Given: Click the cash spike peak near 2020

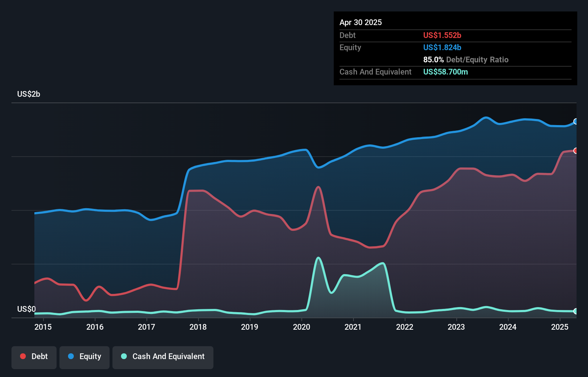Looking at the screenshot, I should pos(319,257).
